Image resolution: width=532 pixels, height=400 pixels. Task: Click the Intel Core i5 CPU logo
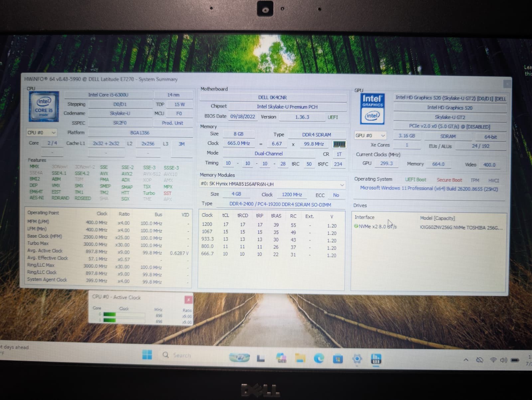pos(44,106)
